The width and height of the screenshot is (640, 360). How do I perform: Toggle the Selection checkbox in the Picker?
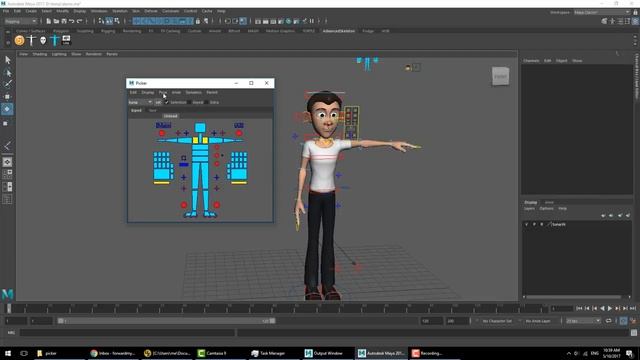(166, 102)
